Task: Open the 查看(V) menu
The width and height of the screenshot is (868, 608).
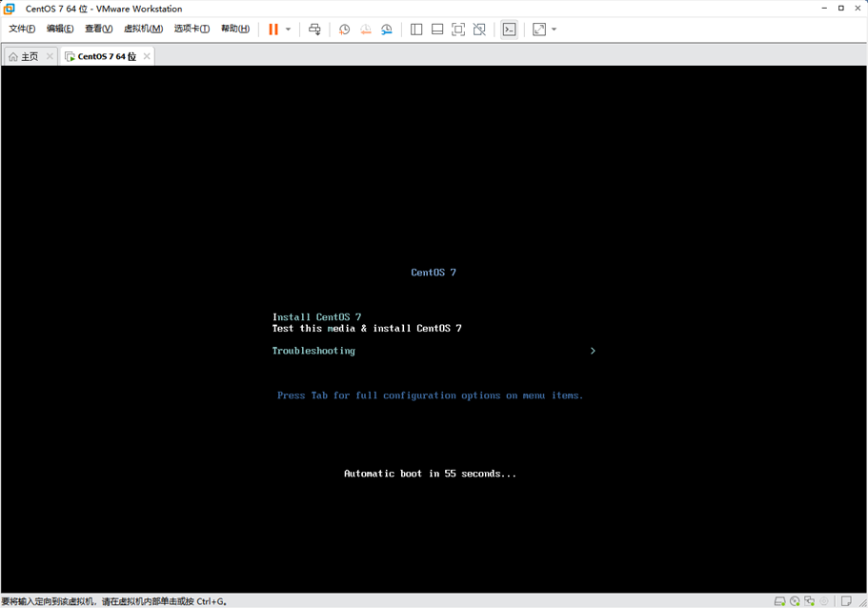Action: (x=98, y=29)
